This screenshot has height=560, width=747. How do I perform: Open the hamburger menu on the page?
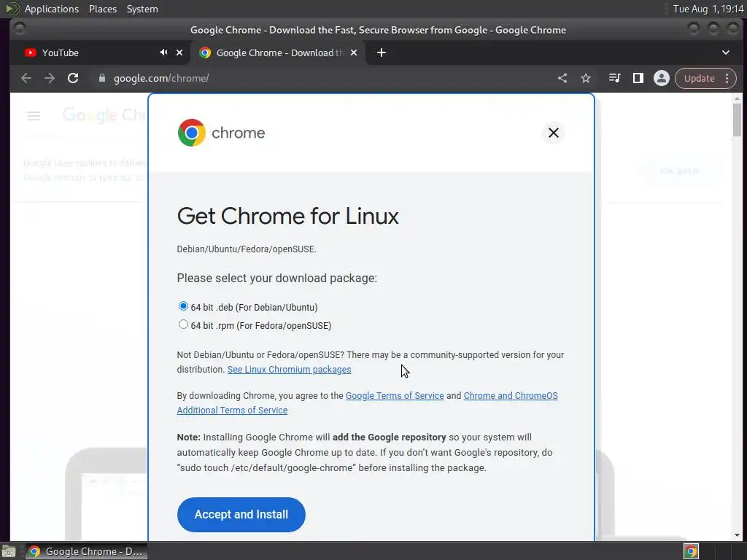coord(34,116)
